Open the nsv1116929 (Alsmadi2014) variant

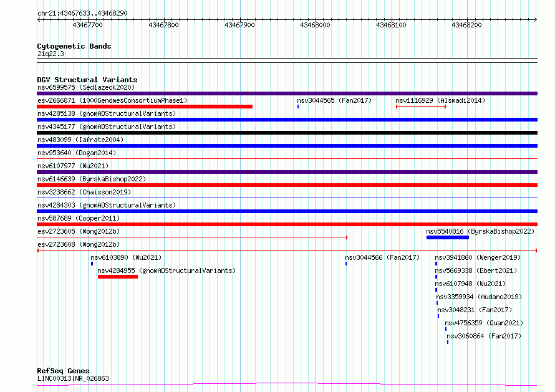[x=440, y=100]
